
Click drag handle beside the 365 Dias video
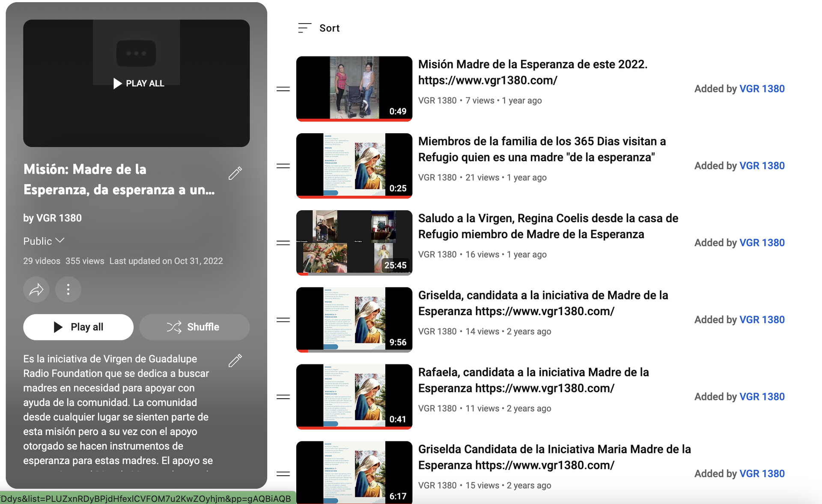pos(283,166)
